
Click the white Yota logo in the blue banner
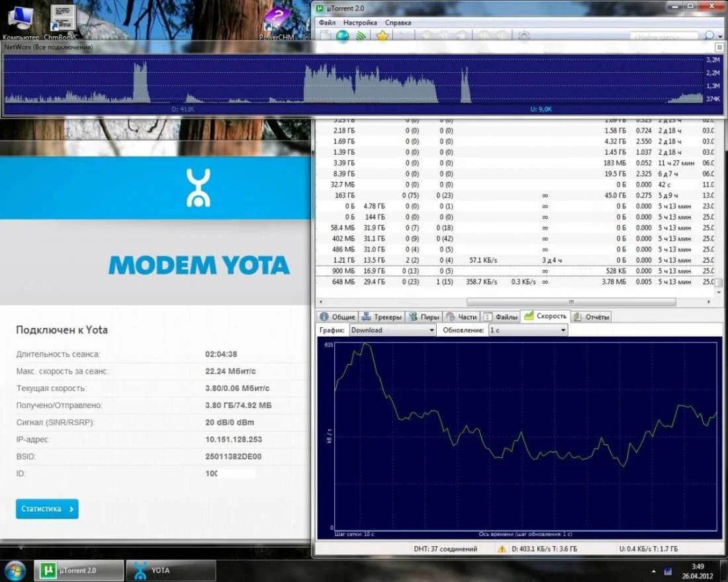point(199,188)
